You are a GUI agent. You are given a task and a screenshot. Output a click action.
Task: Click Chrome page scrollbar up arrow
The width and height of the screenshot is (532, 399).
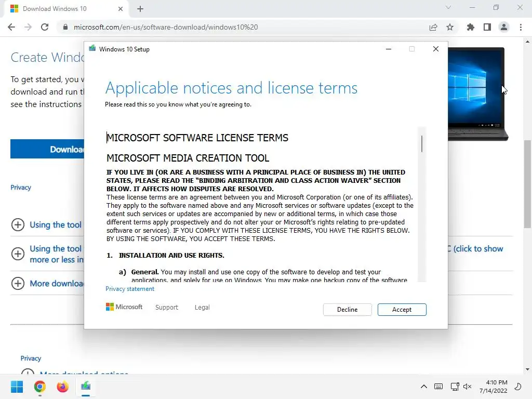click(x=527, y=42)
